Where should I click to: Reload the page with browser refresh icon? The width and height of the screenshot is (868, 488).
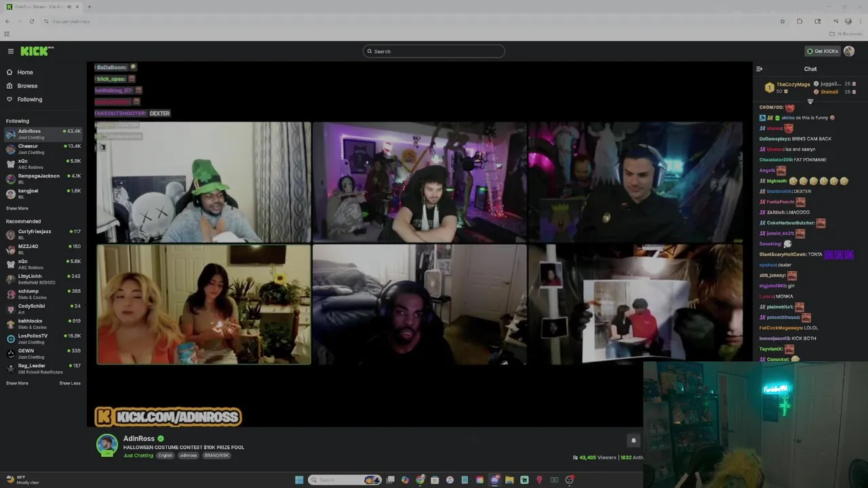click(x=32, y=22)
